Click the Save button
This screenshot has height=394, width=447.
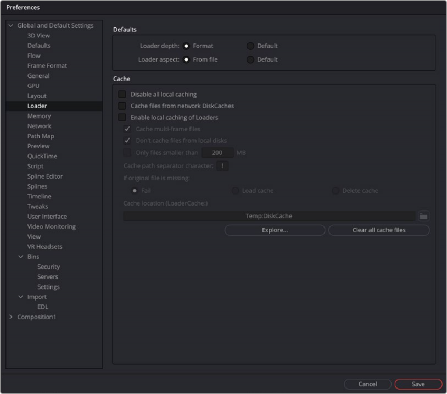pos(418,384)
